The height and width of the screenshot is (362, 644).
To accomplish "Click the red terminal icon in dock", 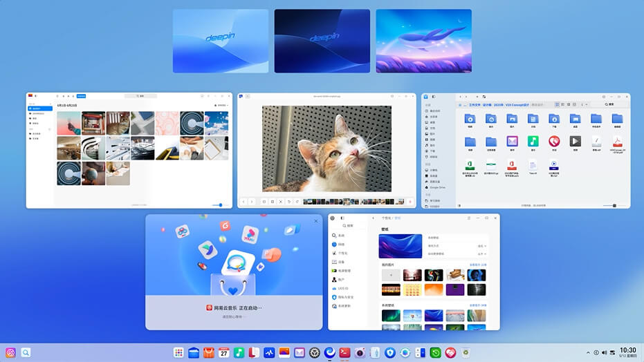I will click(x=344, y=352).
